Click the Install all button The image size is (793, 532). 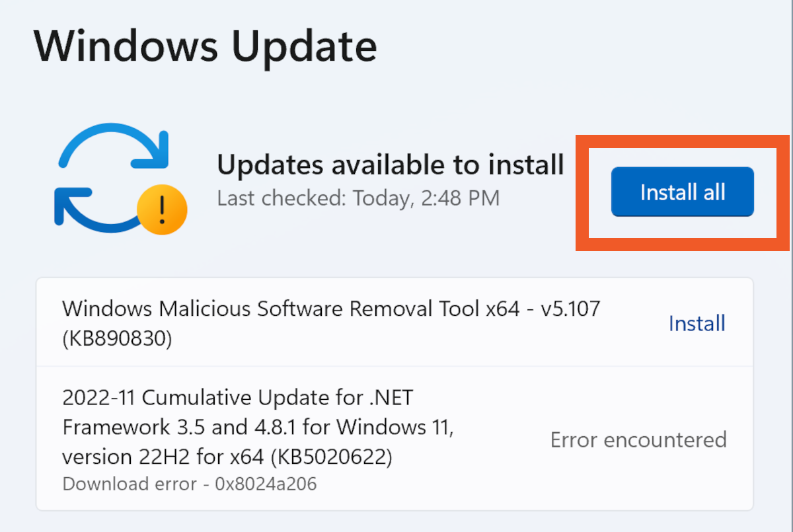682,192
